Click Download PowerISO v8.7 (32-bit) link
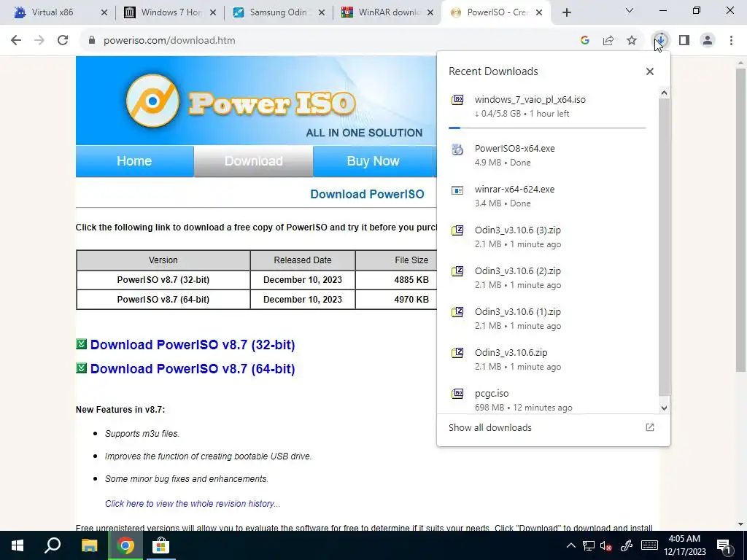747x560 pixels. click(193, 345)
